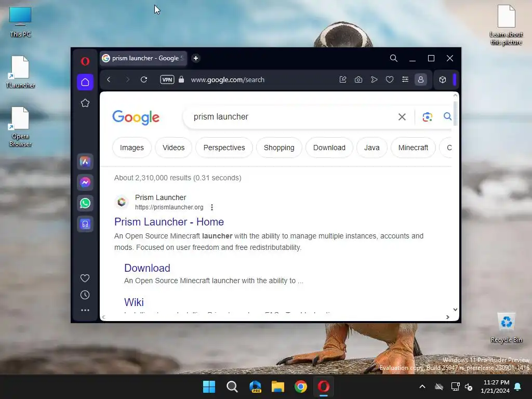Launch File Explorer from taskbar

(278, 387)
